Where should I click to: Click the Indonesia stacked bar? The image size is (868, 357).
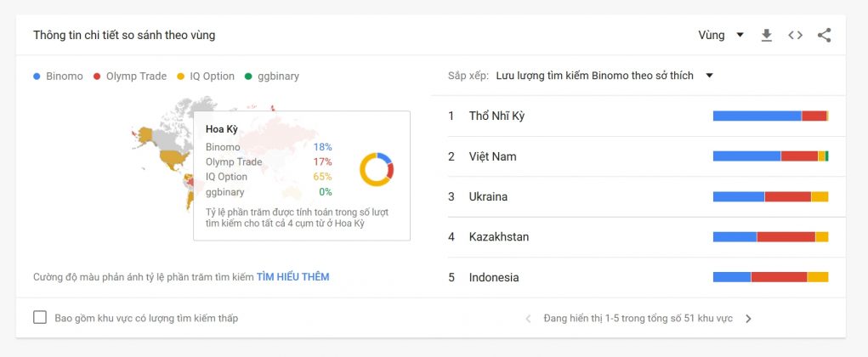[x=770, y=277]
